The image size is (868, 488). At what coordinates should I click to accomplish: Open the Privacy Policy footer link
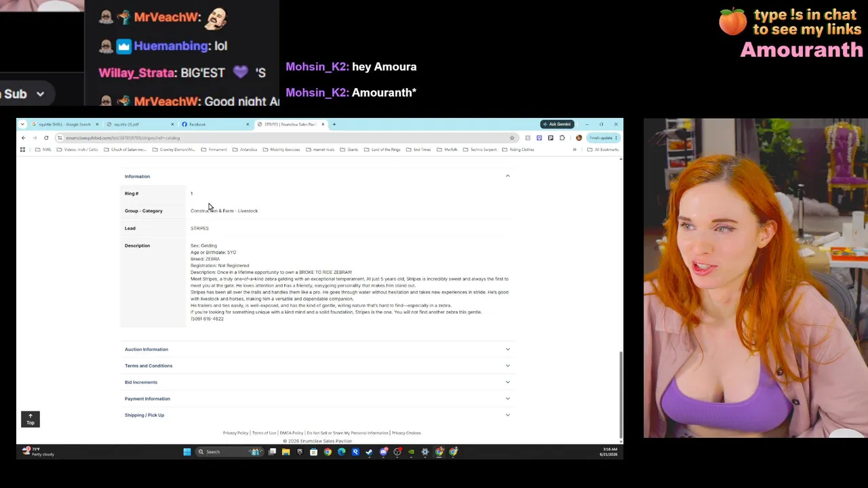coord(235,433)
